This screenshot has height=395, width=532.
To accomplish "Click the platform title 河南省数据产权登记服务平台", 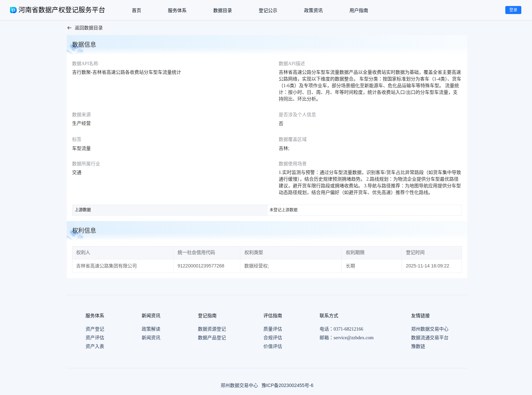I will [62, 10].
